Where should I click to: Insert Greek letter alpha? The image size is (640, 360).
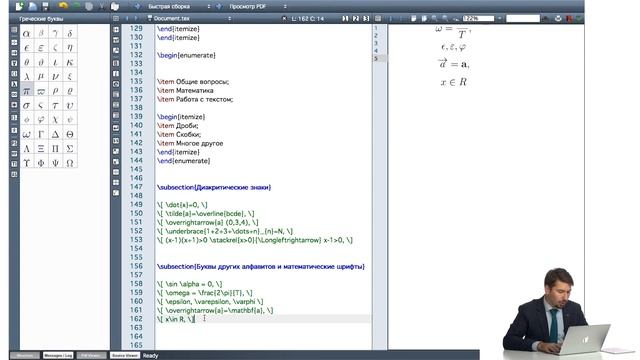point(27,33)
